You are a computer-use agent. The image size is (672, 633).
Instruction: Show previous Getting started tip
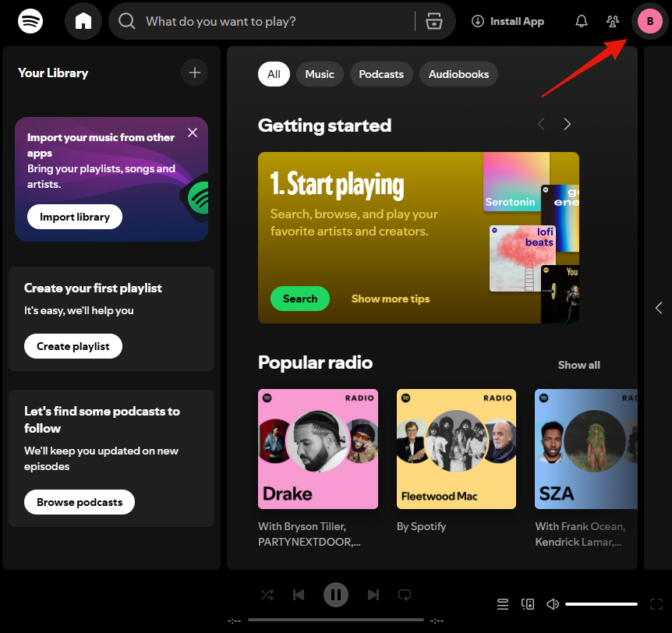(x=541, y=124)
